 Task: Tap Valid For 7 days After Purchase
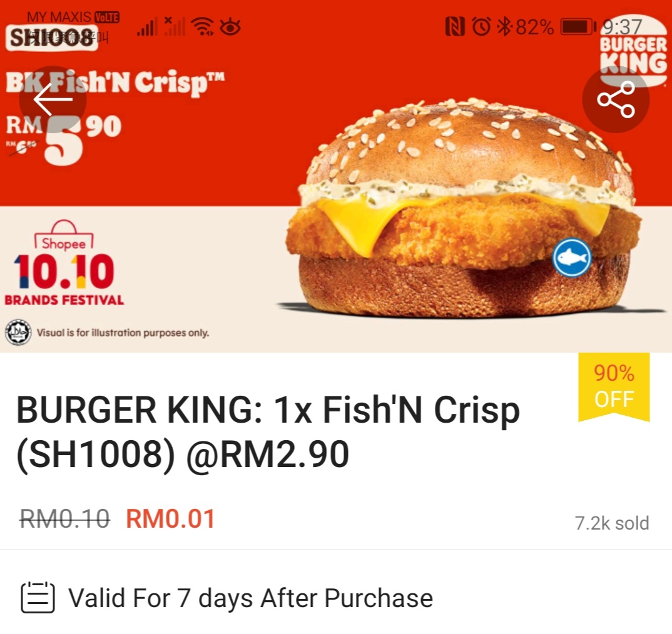coord(251,598)
